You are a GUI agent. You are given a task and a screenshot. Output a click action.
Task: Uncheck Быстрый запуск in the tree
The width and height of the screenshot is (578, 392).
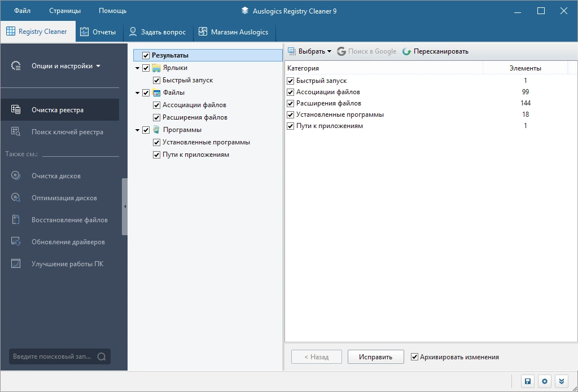point(156,80)
